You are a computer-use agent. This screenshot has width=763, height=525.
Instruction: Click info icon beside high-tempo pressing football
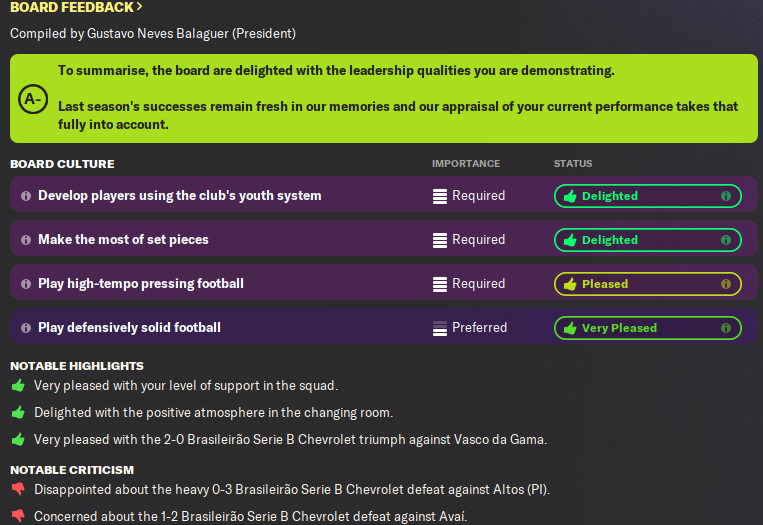(26, 284)
